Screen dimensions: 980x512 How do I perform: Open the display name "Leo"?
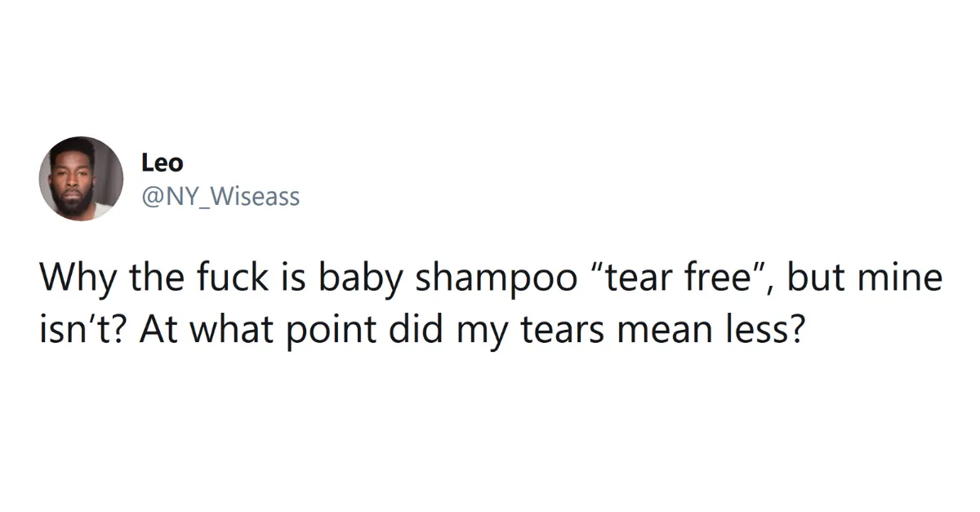(163, 163)
